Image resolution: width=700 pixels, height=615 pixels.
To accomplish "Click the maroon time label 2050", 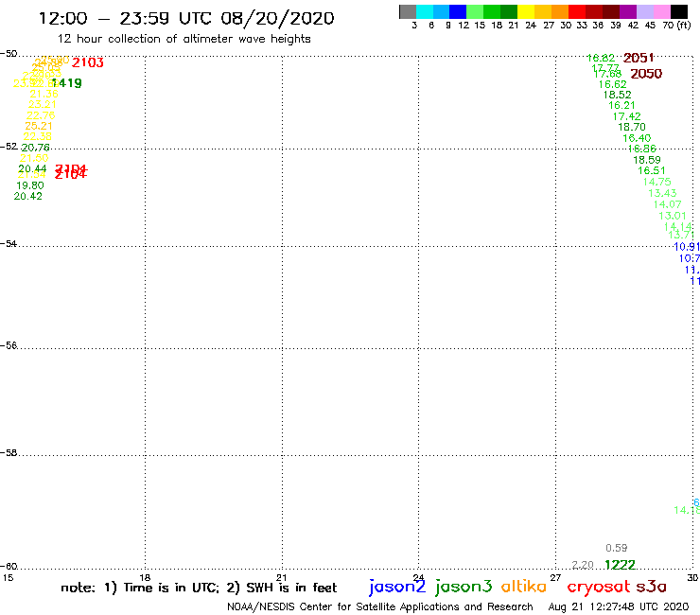I will pyautogui.click(x=646, y=74).
